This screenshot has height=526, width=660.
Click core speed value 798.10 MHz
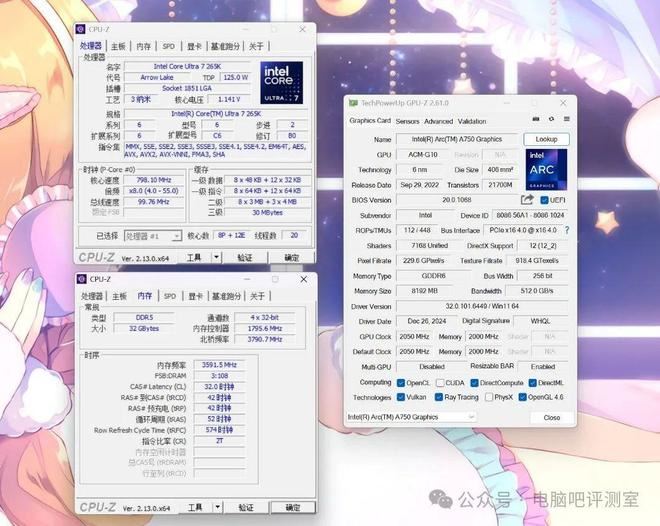coord(154,180)
